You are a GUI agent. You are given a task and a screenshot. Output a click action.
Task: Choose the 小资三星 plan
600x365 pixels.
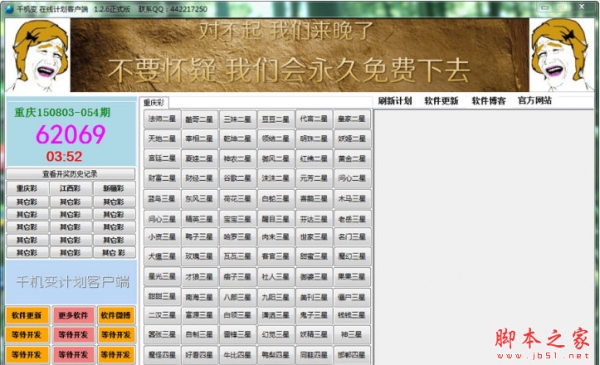tap(162, 237)
